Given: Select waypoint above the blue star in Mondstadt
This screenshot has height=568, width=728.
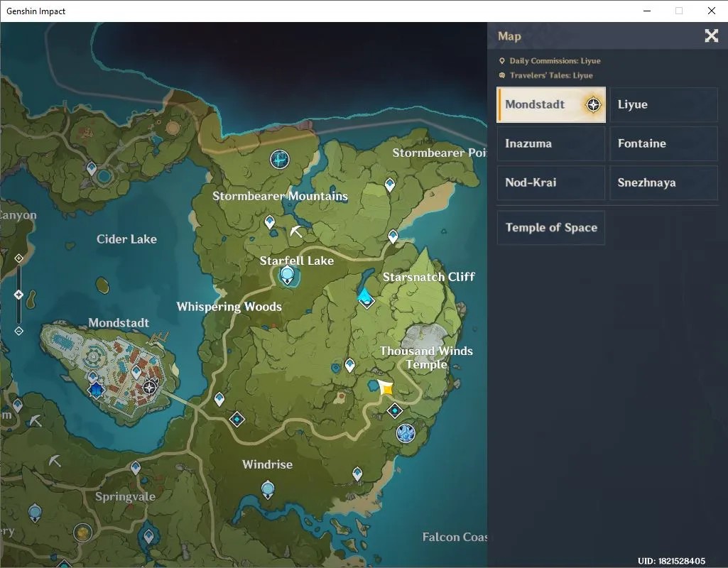Looking at the screenshot, I should pos(93,377).
